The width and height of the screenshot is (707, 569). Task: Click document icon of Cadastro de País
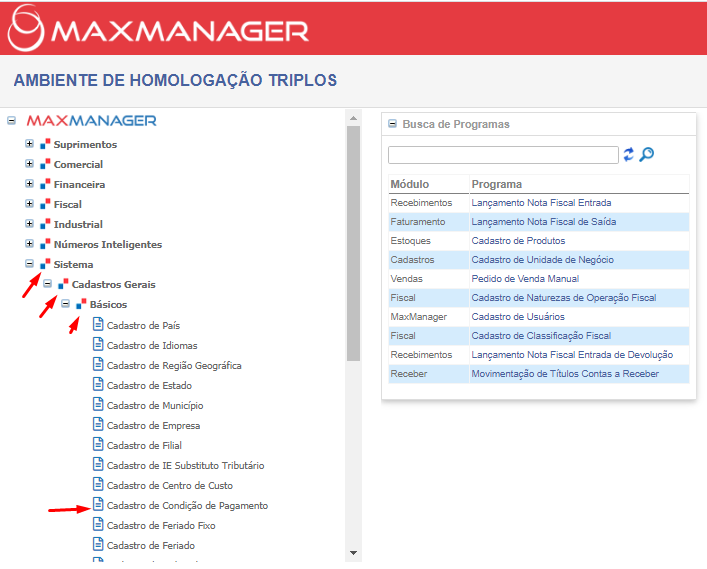coord(98,324)
